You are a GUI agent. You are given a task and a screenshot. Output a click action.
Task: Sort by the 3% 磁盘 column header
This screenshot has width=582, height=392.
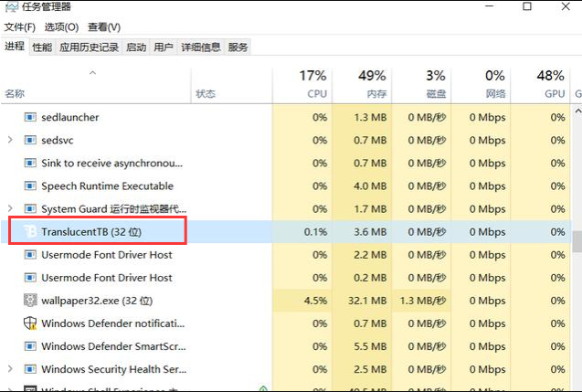[x=421, y=85]
